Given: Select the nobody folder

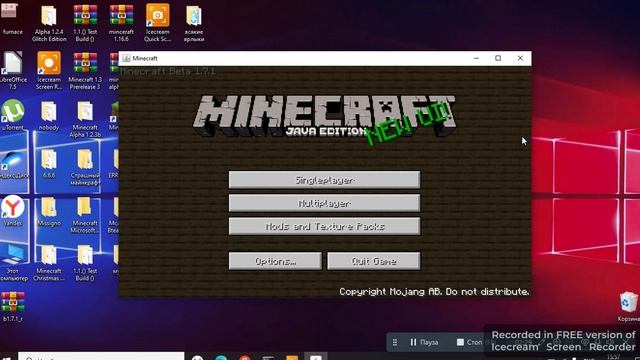Looking at the screenshot, I should click(x=49, y=116).
